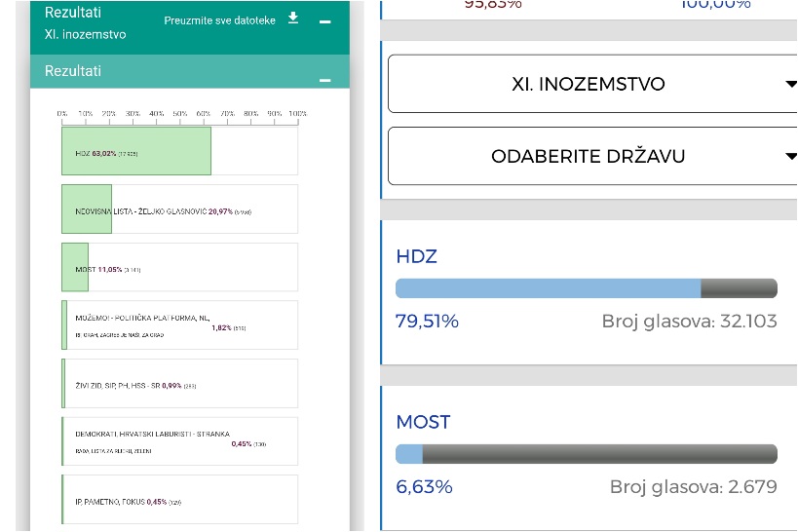Select the MOST 11,05% chart bar

tap(75, 267)
